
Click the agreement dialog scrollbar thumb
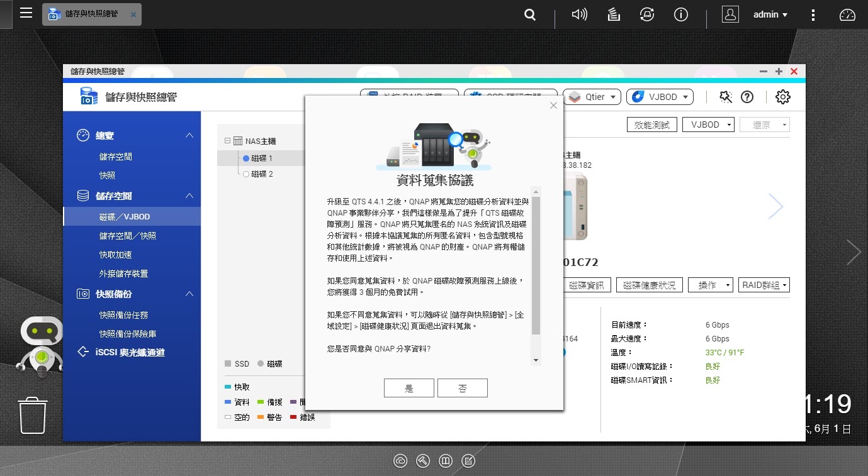coord(536,265)
